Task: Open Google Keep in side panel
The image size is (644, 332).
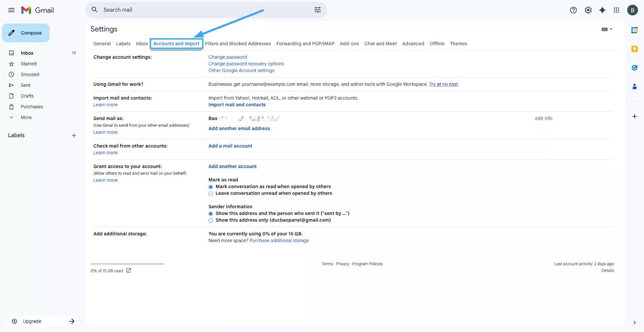Action: [x=634, y=49]
